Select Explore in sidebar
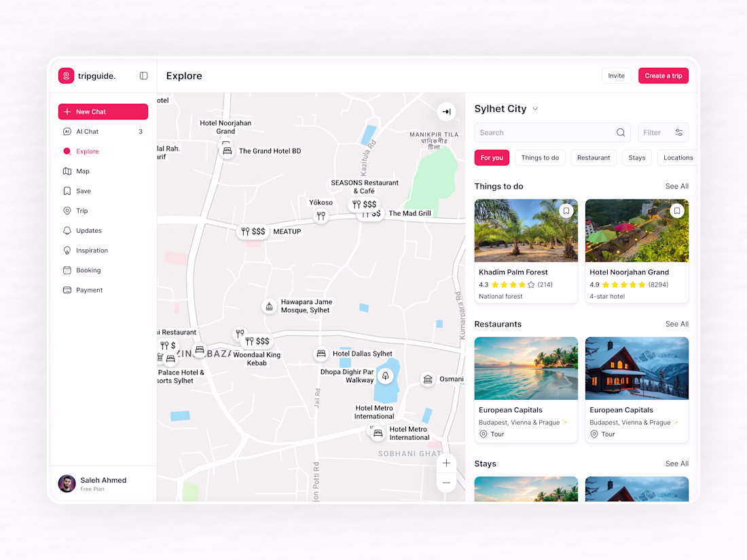This screenshot has width=747, height=560. tap(103, 151)
